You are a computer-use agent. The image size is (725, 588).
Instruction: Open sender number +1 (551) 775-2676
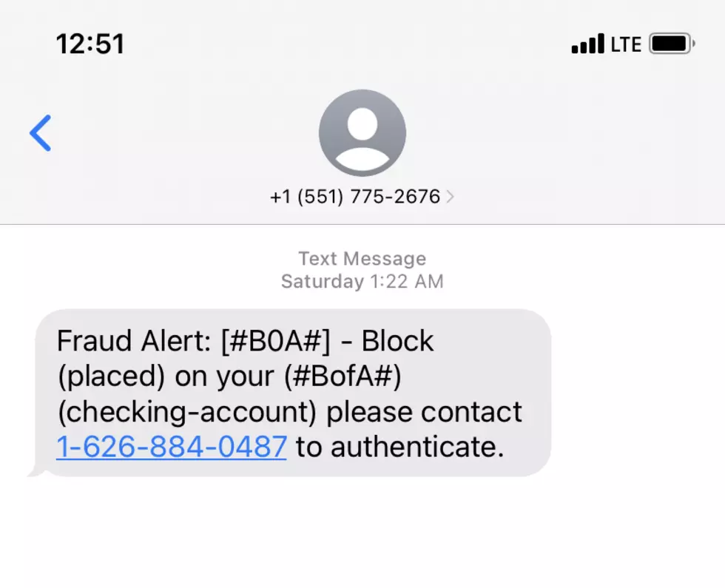coord(355,197)
